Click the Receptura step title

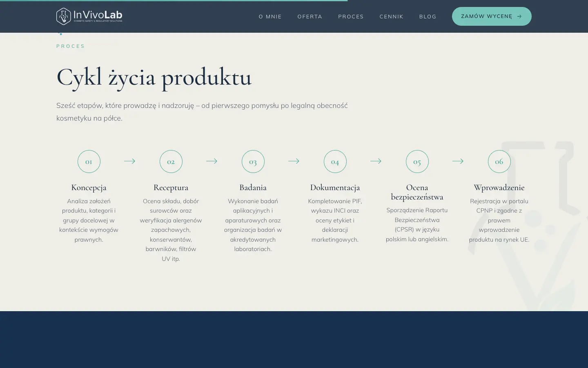(x=171, y=188)
